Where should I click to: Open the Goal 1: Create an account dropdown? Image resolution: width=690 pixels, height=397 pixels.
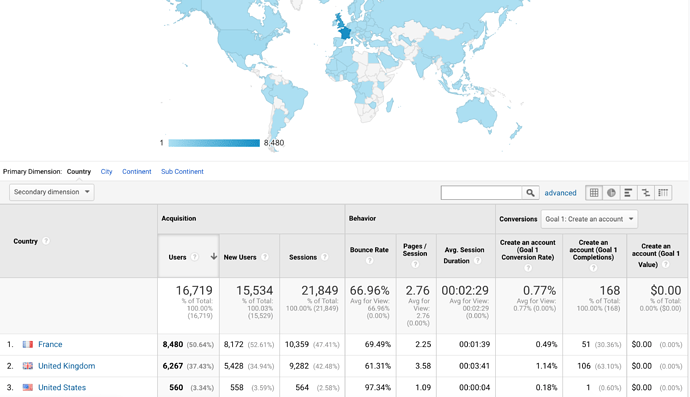click(589, 219)
